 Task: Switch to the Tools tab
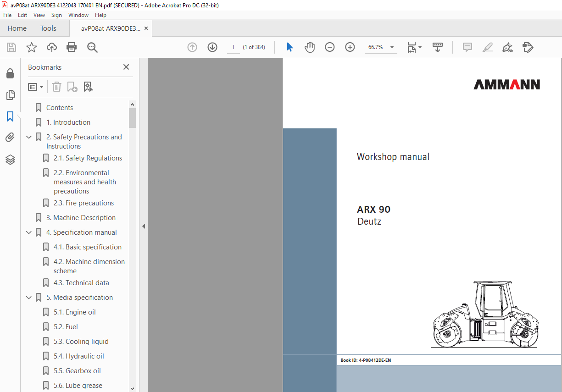[x=48, y=28]
